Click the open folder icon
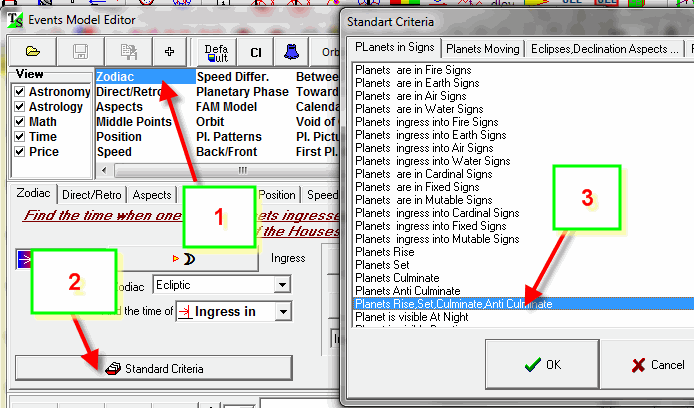The width and height of the screenshot is (694, 408). coord(33,50)
